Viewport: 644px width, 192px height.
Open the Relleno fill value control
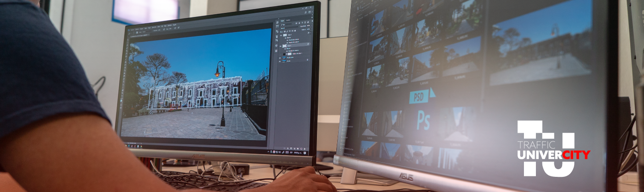[x=308, y=30]
